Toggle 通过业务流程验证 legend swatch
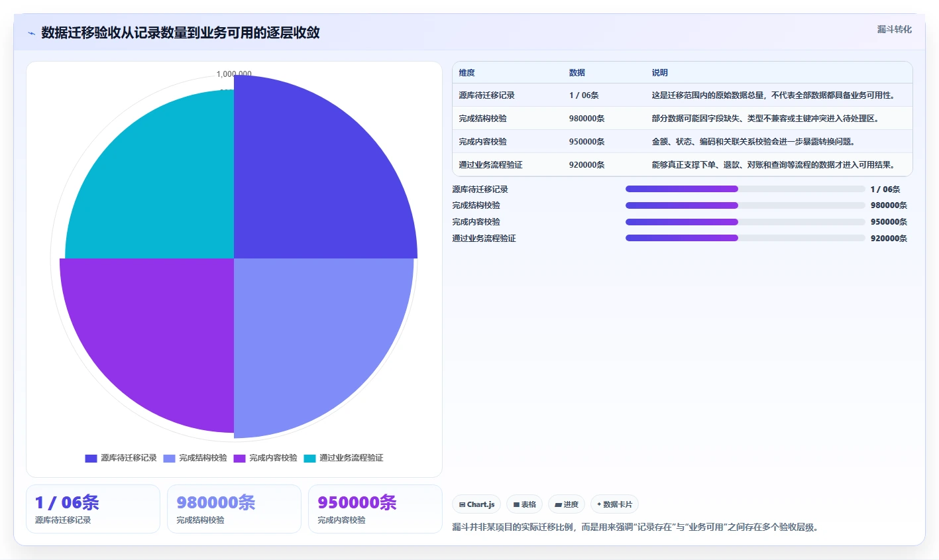939x560 pixels. (x=309, y=458)
